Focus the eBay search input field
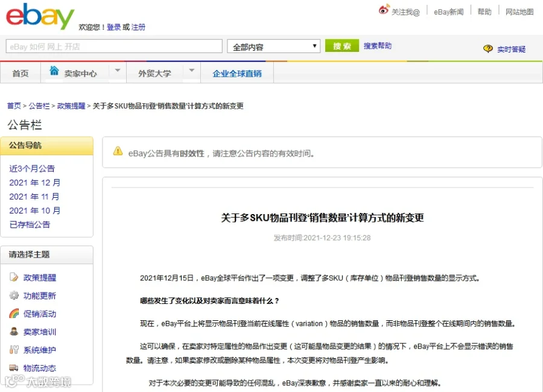The height and width of the screenshot is (392, 543). pos(114,46)
